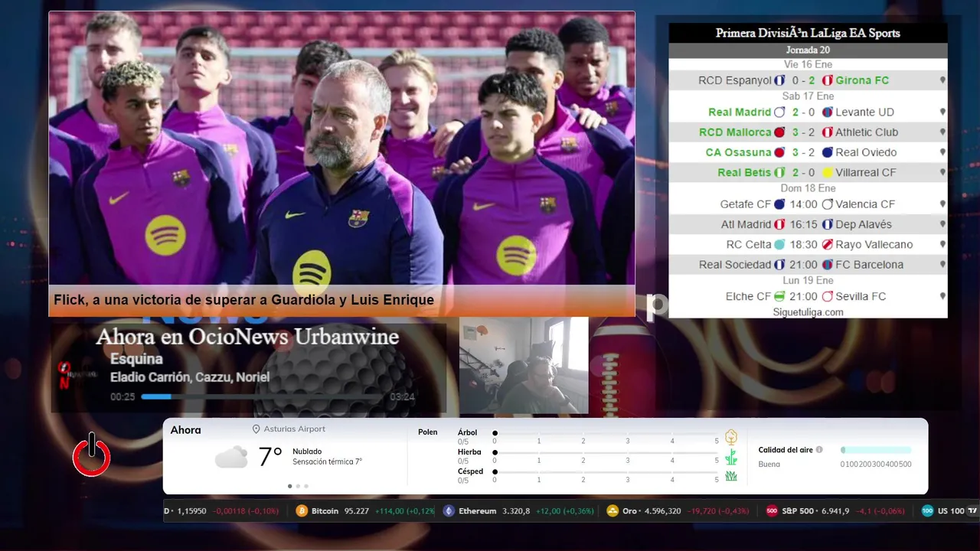Click the OcioNews logo beside the song title
980x551 pixels.
point(77,374)
